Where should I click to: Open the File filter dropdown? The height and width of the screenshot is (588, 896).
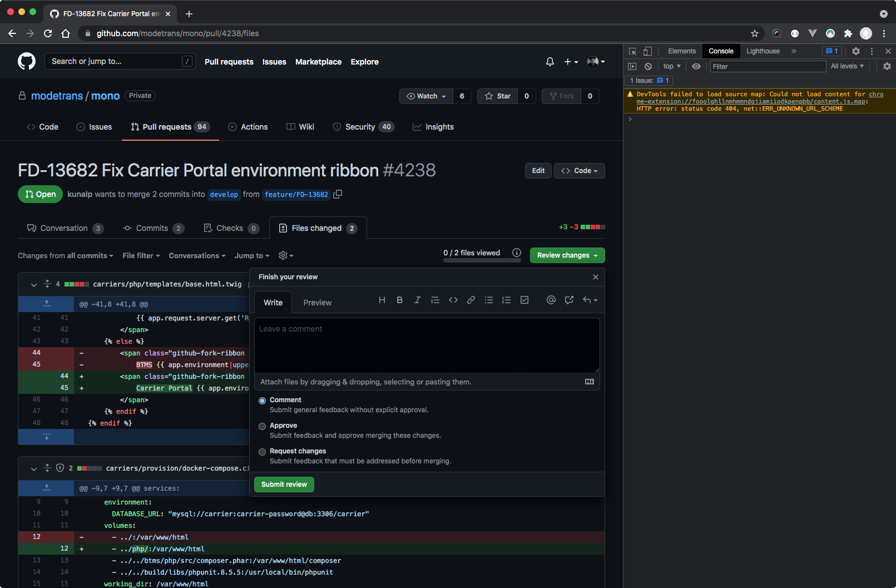(141, 255)
